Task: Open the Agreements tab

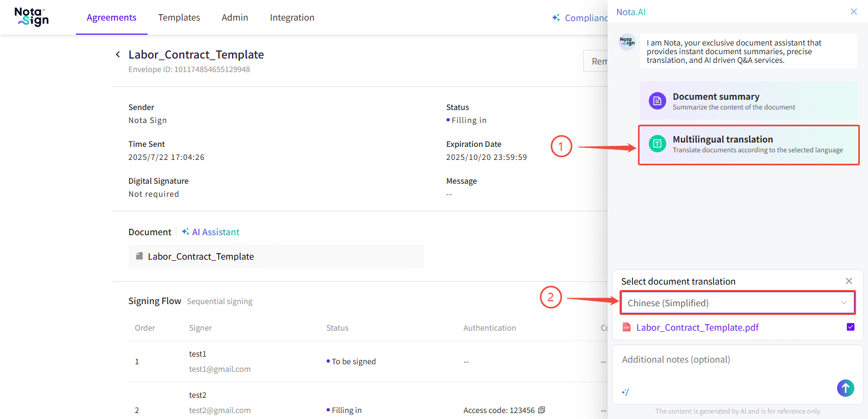Action: click(x=111, y=17)
